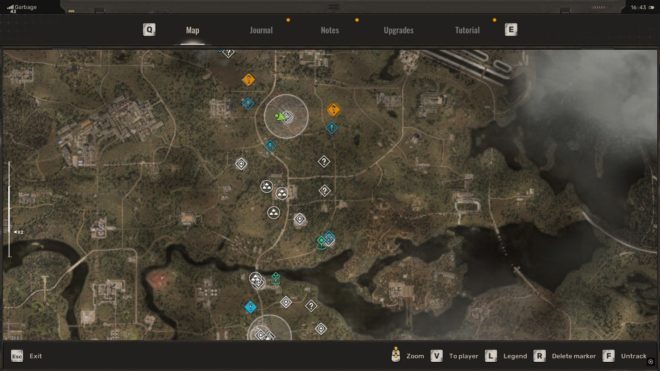Click the map zoom level slider
This screenshot has width=660, height=371.
(9, 209)
